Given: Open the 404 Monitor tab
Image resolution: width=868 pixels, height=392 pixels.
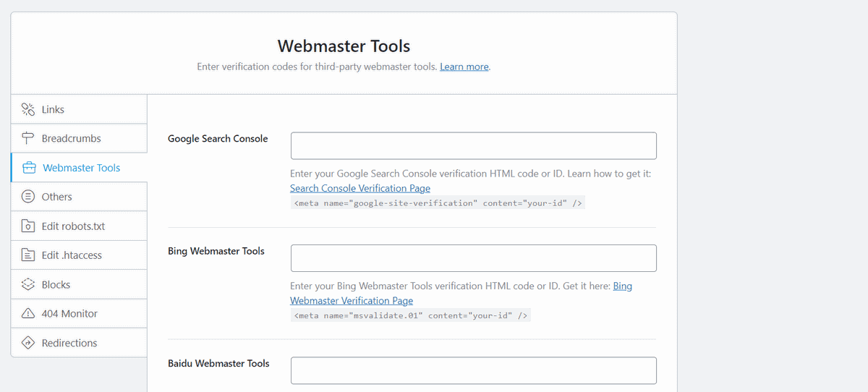Looking at the screenshot, I should click(x=79, y=314).
